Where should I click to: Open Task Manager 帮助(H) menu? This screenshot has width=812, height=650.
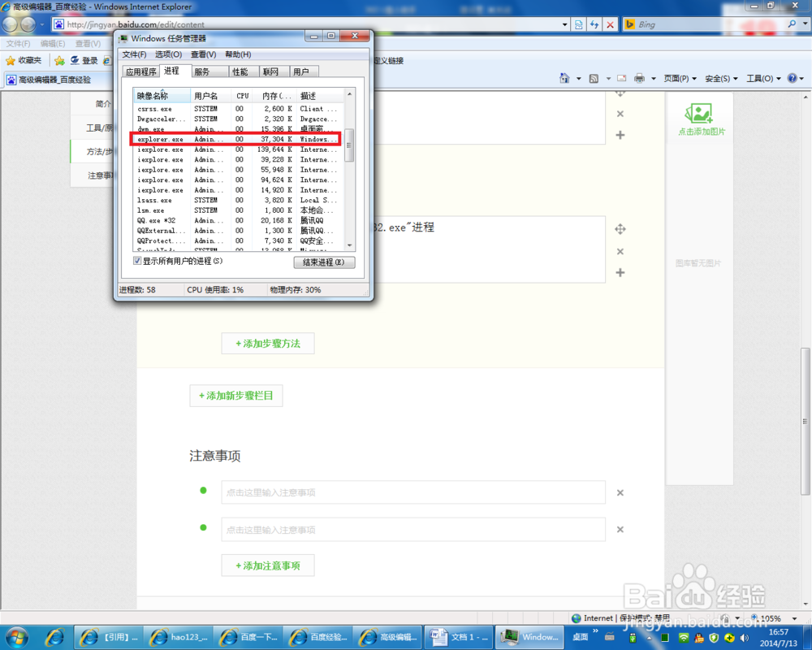click(238, 54)
